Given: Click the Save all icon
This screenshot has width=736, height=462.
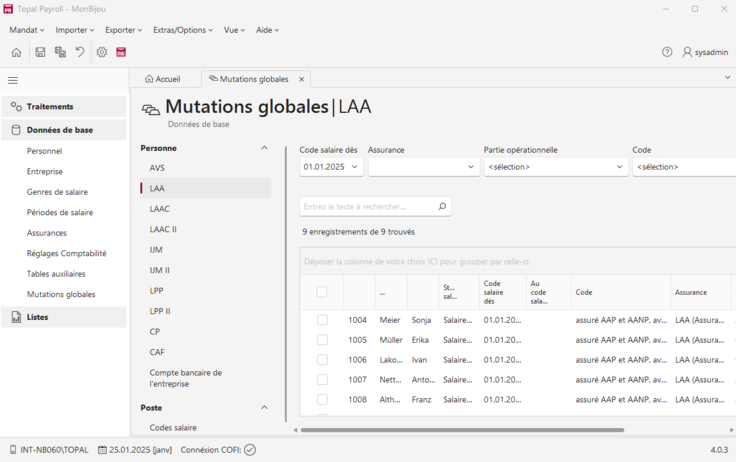Looking at the screenshot, I should [60, 52].
